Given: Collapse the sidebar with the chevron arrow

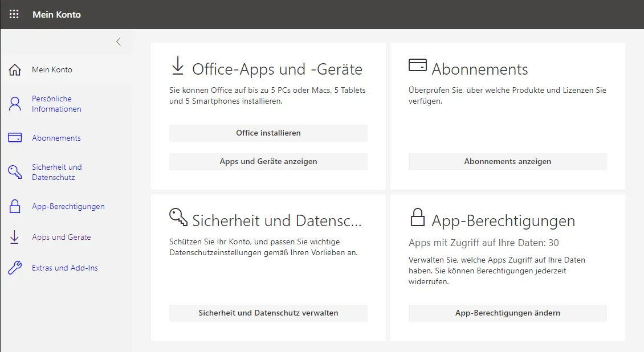Looking at the screenshot, I should (119, 42).
